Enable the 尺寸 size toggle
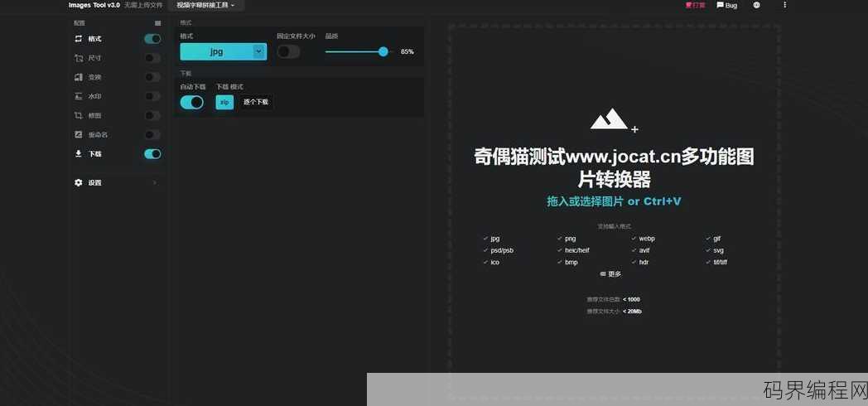868x406 pixels. click(x=152, y=58)
